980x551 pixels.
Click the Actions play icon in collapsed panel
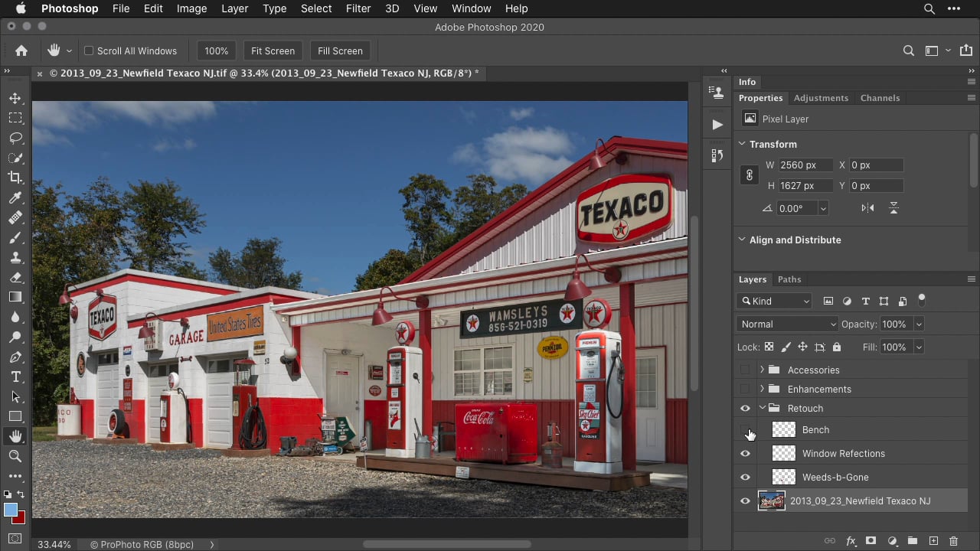(717, 124)
